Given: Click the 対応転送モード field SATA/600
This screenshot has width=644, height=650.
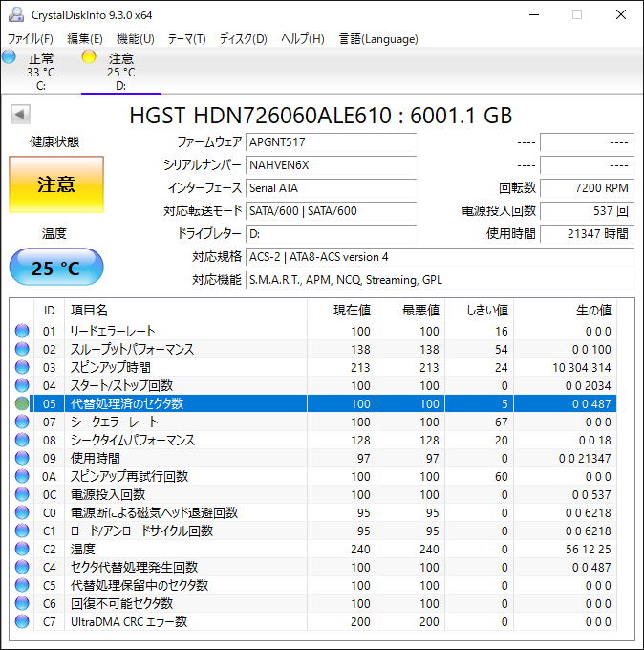Looking at the screenshot, I should pyautogui.click(x=332, y=211).
